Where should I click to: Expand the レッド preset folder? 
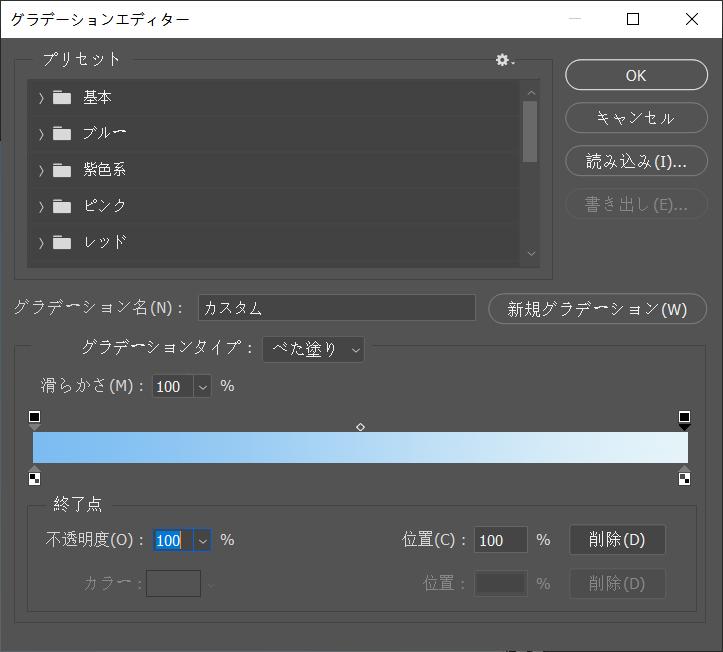(41, 242)
